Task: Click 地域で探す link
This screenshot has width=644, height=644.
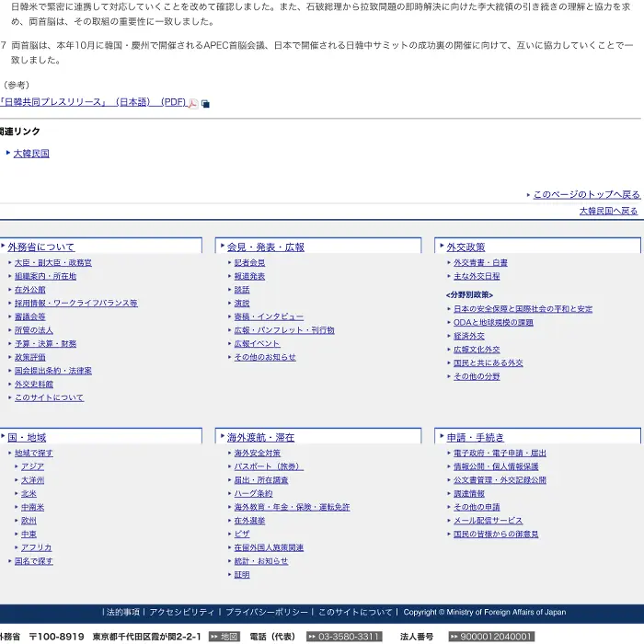Action: [x=34, y=454]
